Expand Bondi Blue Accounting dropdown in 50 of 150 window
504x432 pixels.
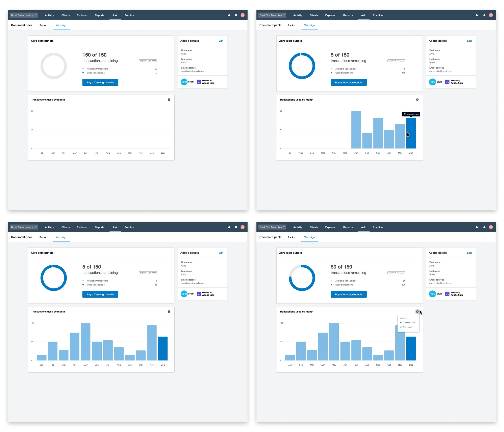coord(272,227)
